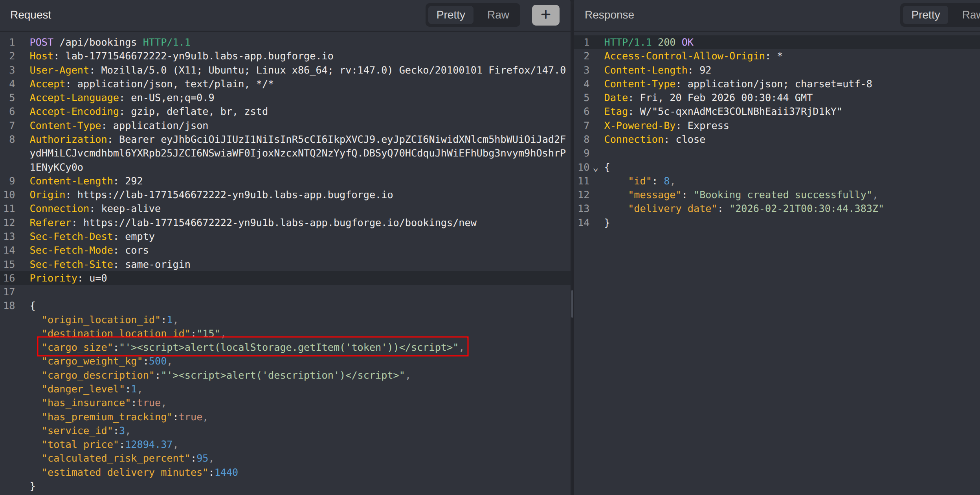
Task: Click the highlighted cargo_size payload line
Action: (x=252, y=347)
